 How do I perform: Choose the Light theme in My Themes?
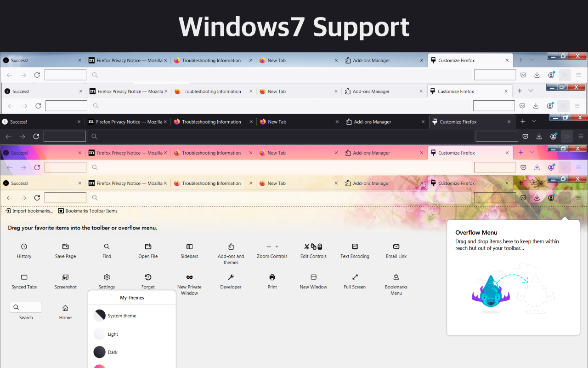tap(132, 334)
